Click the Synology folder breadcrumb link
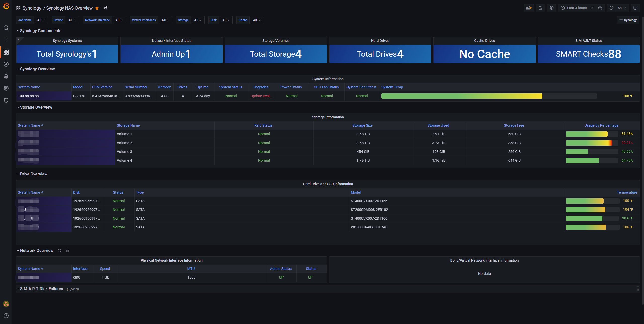Viewport: 644px width, 324px height. pyautogui.click(x=32, y=8)
